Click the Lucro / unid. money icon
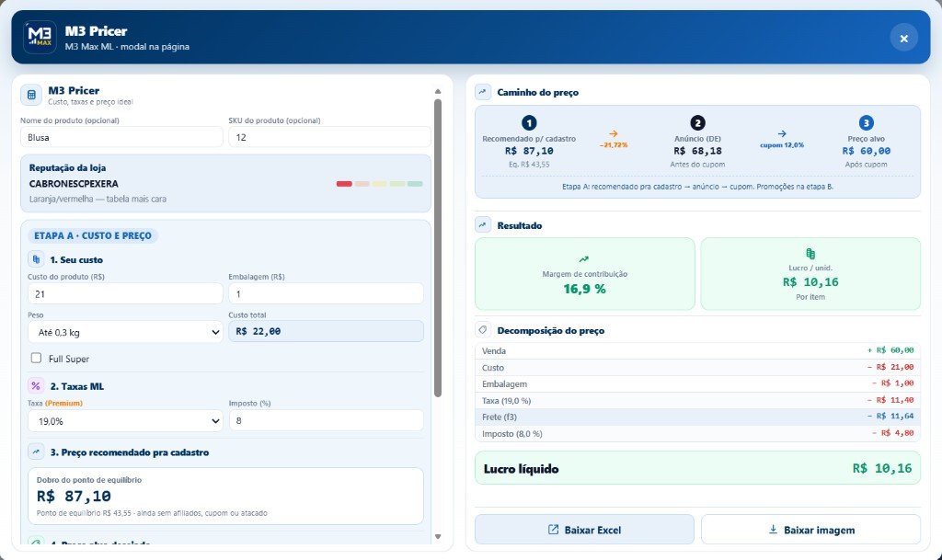The width and height of the screenshot is (942, 560). tap(810, 254)
